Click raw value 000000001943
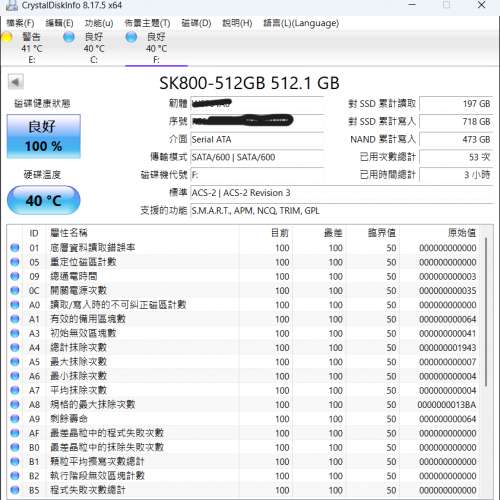500x500 pixels. [447, 348]
